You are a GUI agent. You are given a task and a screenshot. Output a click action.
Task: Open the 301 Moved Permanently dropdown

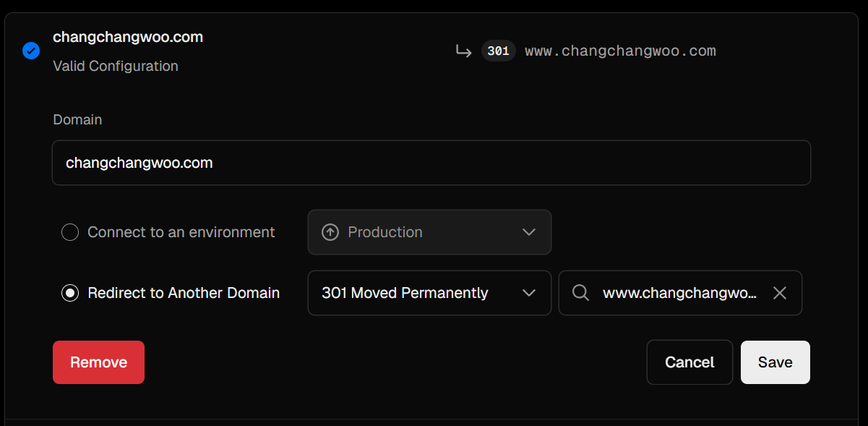click(x=429, y=293)
